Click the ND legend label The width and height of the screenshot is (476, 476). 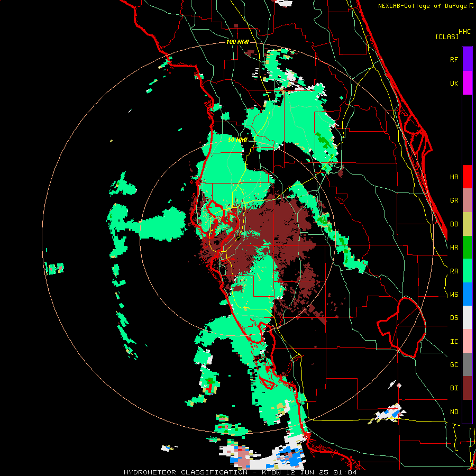point(454,412)
